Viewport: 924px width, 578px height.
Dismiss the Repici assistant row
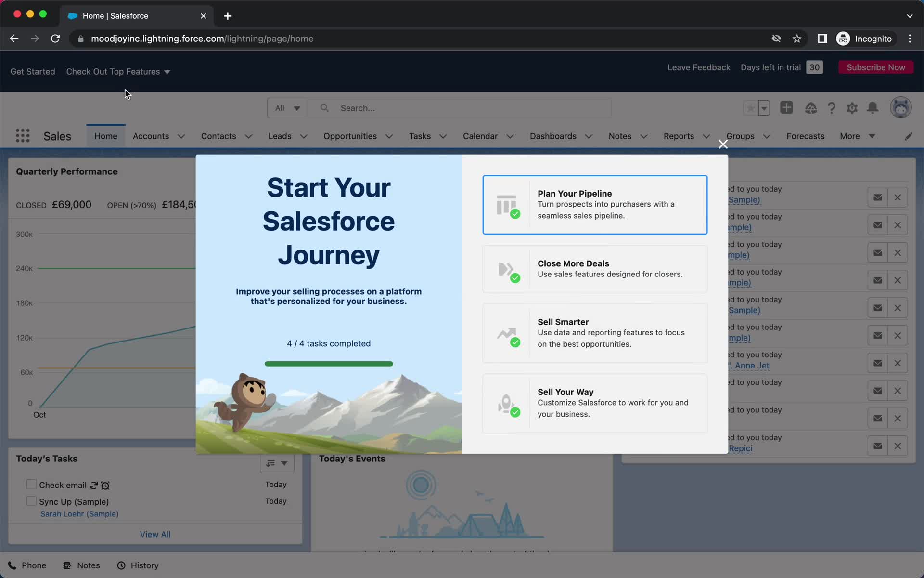(898, 446)
